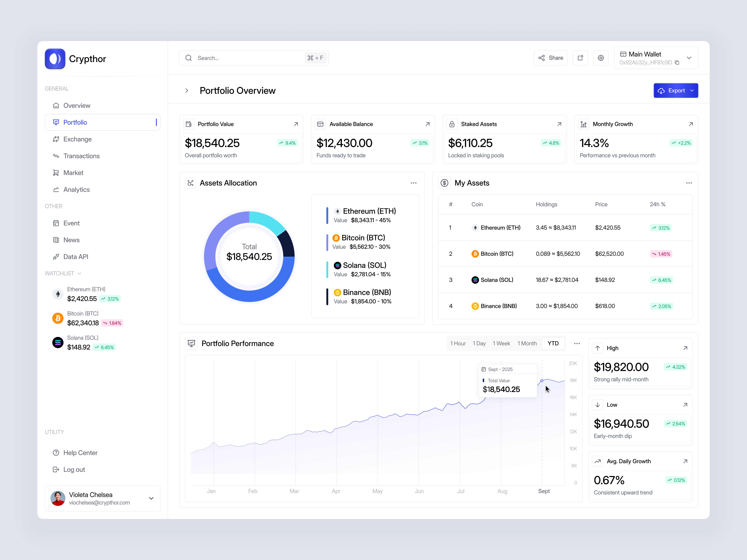The width and height of the screenshot is (747, 560).
Task: Click the external link icon beside Share
Action: [580, 58]
